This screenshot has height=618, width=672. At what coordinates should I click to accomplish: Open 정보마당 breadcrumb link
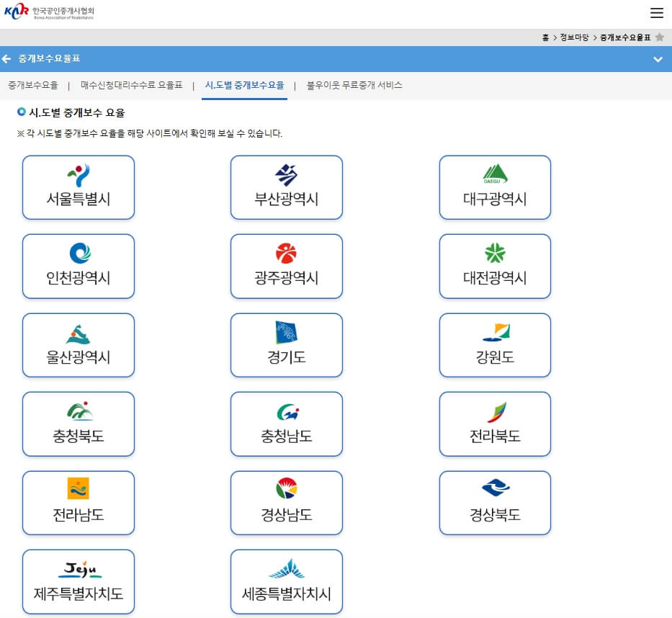[x=574, y=37]
